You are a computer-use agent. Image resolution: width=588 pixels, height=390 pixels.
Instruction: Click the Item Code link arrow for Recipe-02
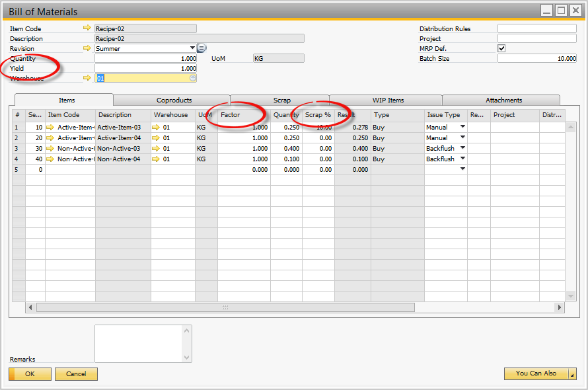87,28
